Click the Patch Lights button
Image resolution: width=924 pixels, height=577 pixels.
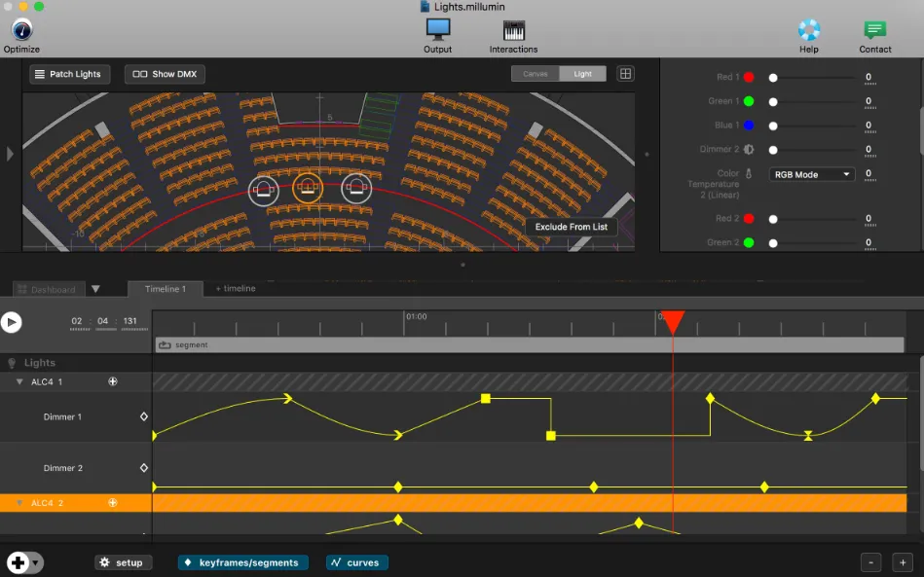(69, 74)
